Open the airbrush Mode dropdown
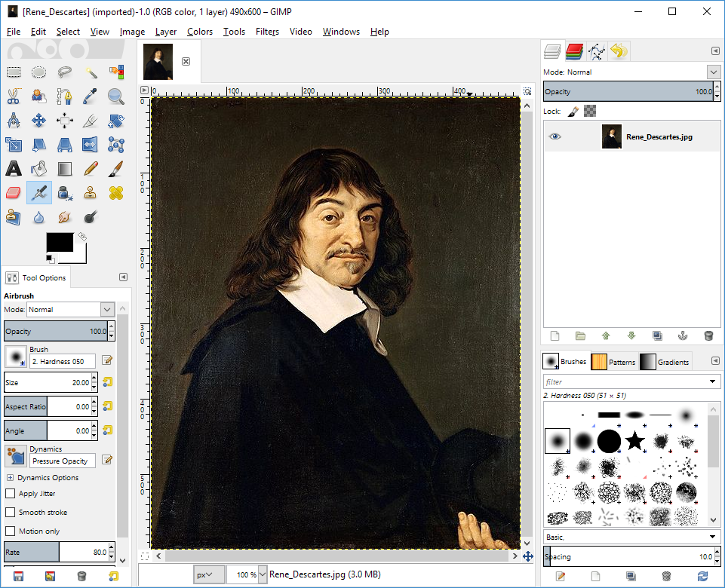 pyautogui.click(x=70, y=310)
